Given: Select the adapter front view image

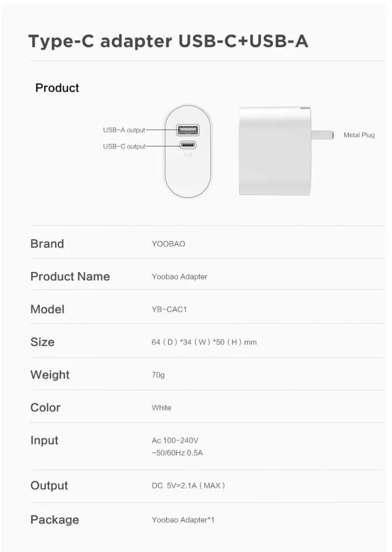Looking at the screenshot, I should coord(188,151).
